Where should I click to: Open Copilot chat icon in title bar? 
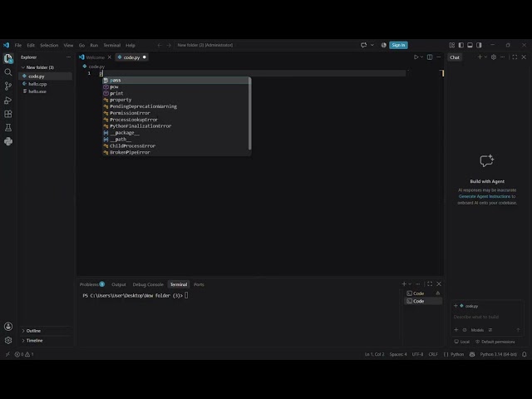(x=364, y=45)
